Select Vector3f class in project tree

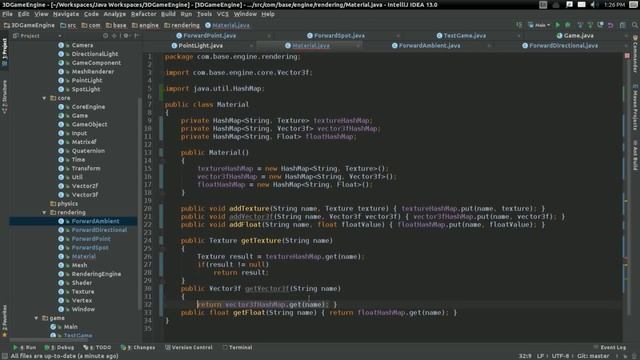coord(85,195)
